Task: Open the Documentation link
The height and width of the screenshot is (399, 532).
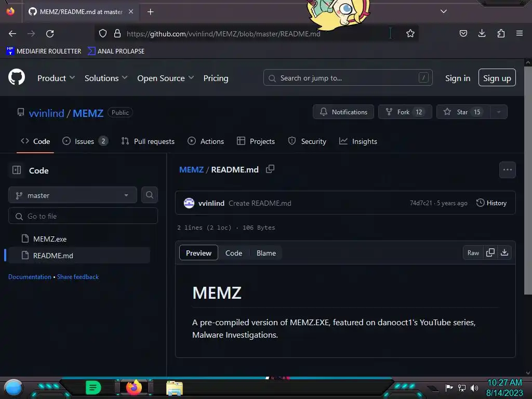Action: (30, 277)
